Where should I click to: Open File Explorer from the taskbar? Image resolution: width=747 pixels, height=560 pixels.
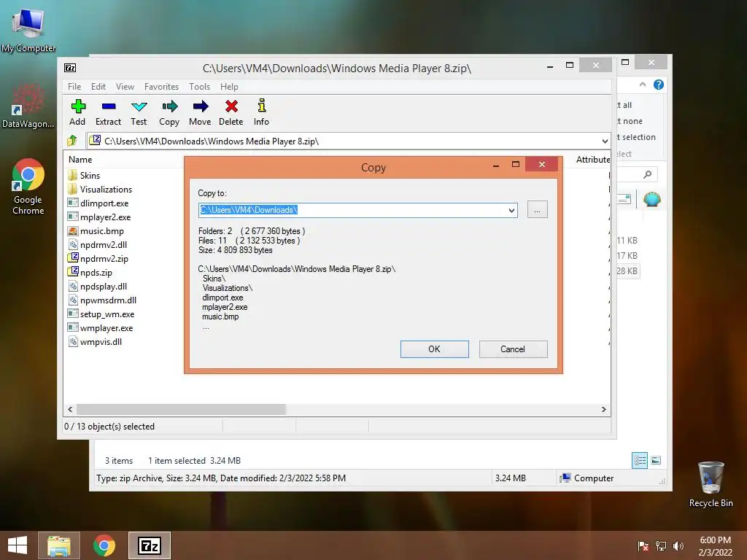(58, 545)
